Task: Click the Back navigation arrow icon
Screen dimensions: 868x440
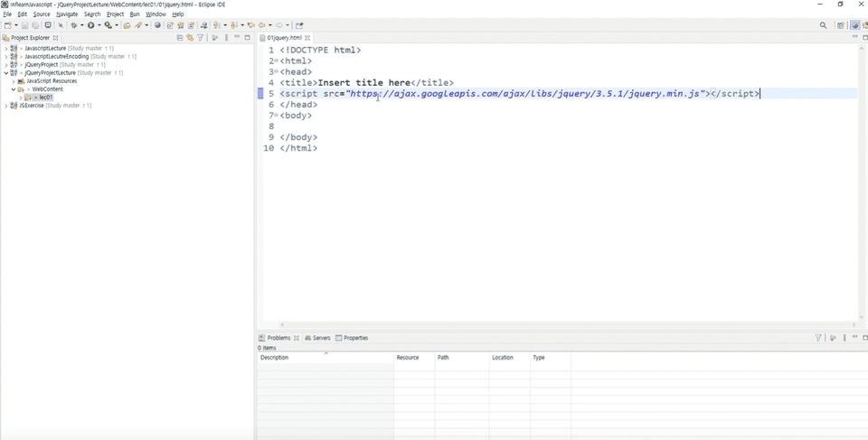Action: (x=262, y=25)
